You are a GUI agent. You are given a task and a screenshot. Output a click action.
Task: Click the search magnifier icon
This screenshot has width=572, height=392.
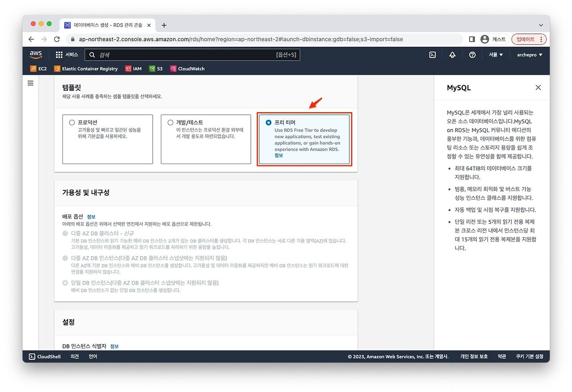click(92, 55)
